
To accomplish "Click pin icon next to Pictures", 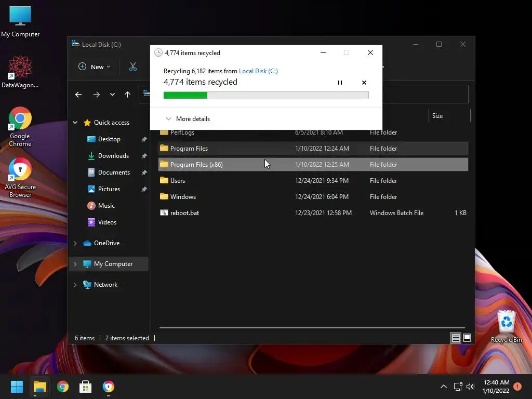I will pos(144,189).
